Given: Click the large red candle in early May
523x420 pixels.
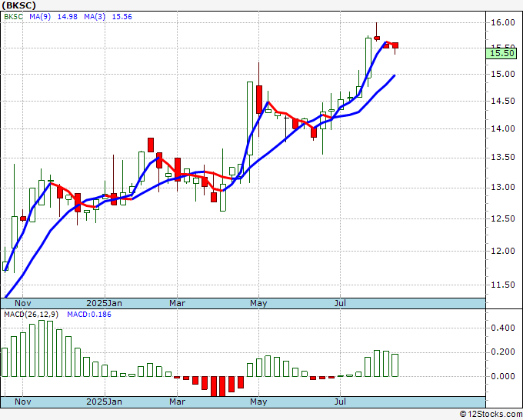Looking at the screenshot, I should click(x=259, y=99).
